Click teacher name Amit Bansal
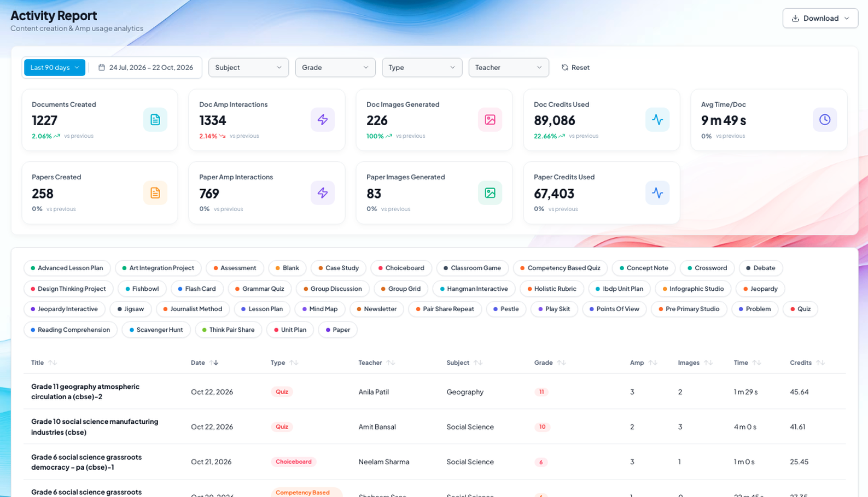The width and height of the screenshot is (868, 497). click(377, 427)
